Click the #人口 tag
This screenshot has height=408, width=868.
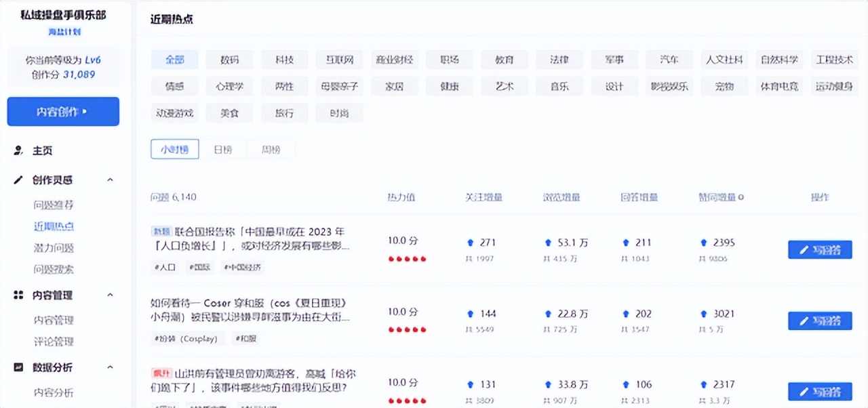coord(165,267)
